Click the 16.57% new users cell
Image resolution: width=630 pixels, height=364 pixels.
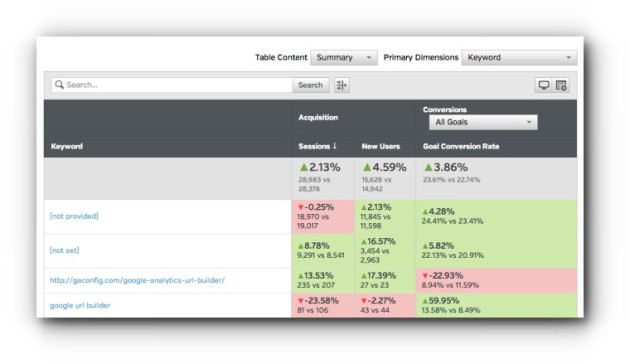tap(385, 251)
